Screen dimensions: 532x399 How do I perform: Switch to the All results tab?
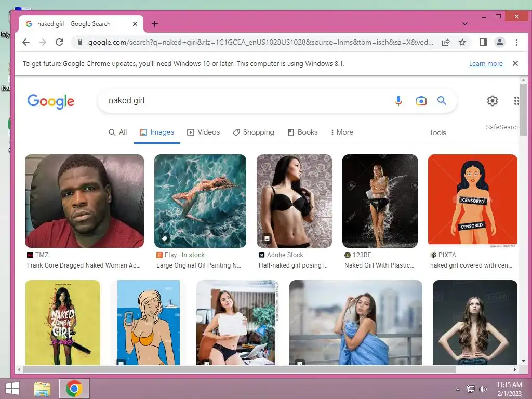point(118,132)
